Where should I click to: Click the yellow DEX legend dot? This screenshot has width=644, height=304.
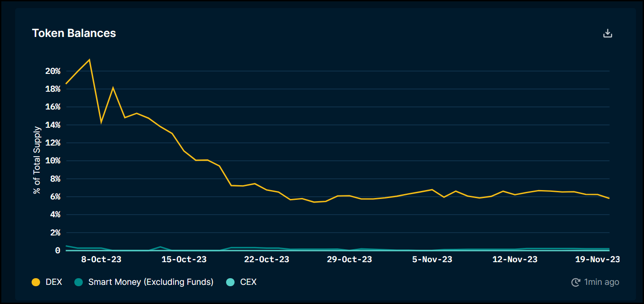pyautogui.click(x=36, y=282)
